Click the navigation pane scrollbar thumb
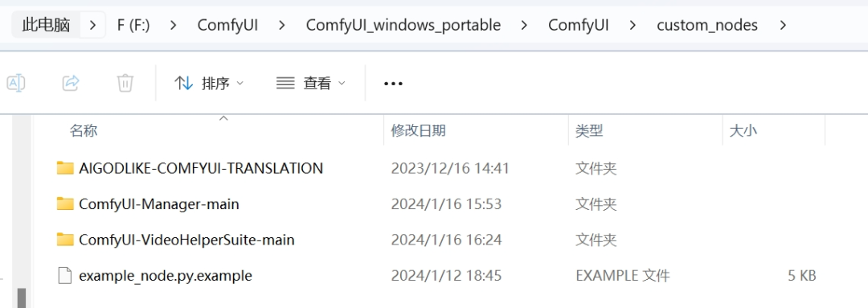The image size is (868, 308). coord(22,298)
